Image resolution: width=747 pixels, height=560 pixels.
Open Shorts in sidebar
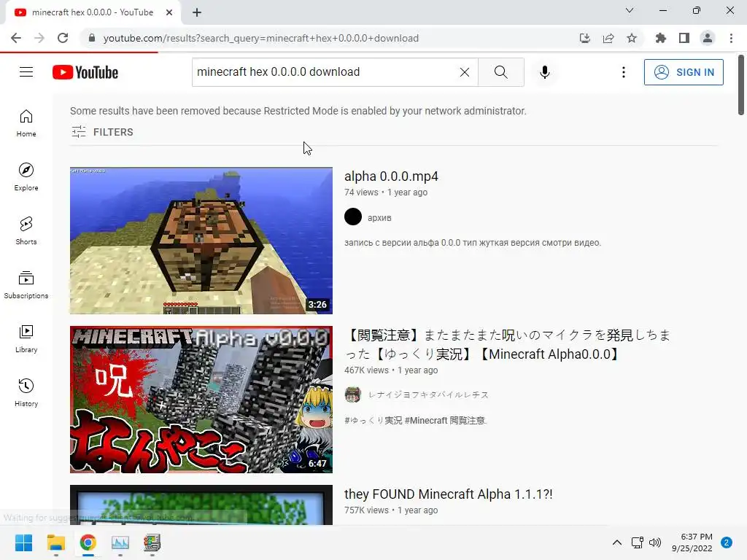26,231
